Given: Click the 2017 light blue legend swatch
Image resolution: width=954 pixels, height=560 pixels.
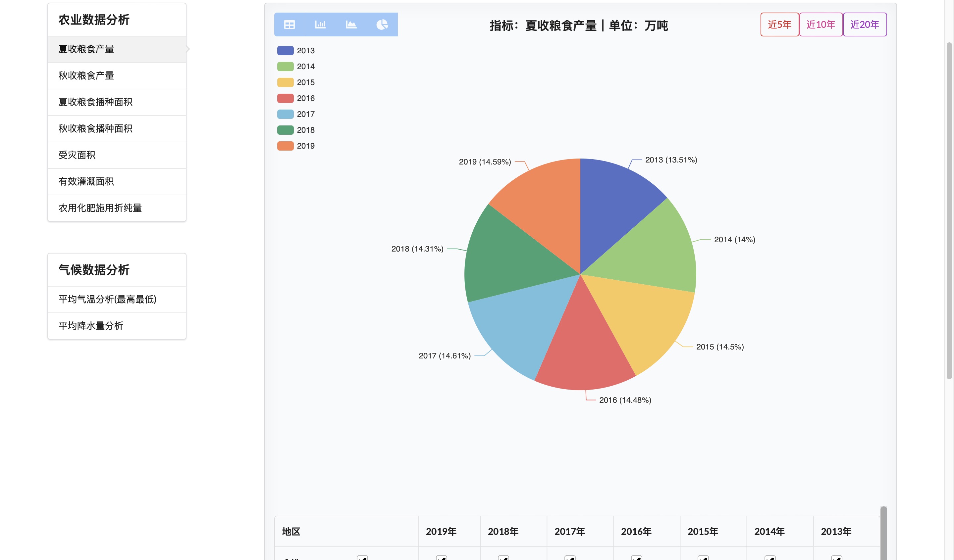Looking at the screenshot, I should [285, 114].
